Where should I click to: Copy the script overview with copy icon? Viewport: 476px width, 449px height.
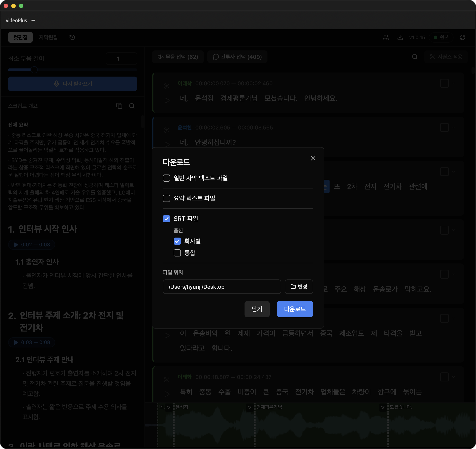click(x=119, y=106)
